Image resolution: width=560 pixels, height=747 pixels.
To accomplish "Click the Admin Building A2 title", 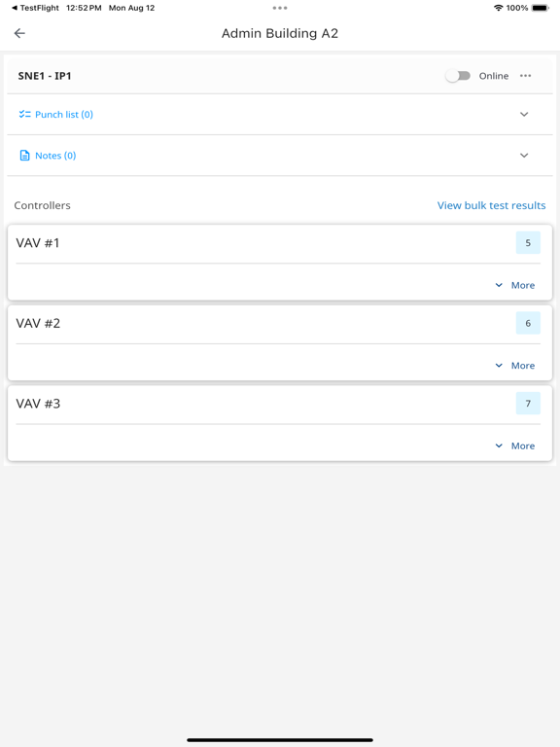I will pyautogui.click(x=280, y=33).
